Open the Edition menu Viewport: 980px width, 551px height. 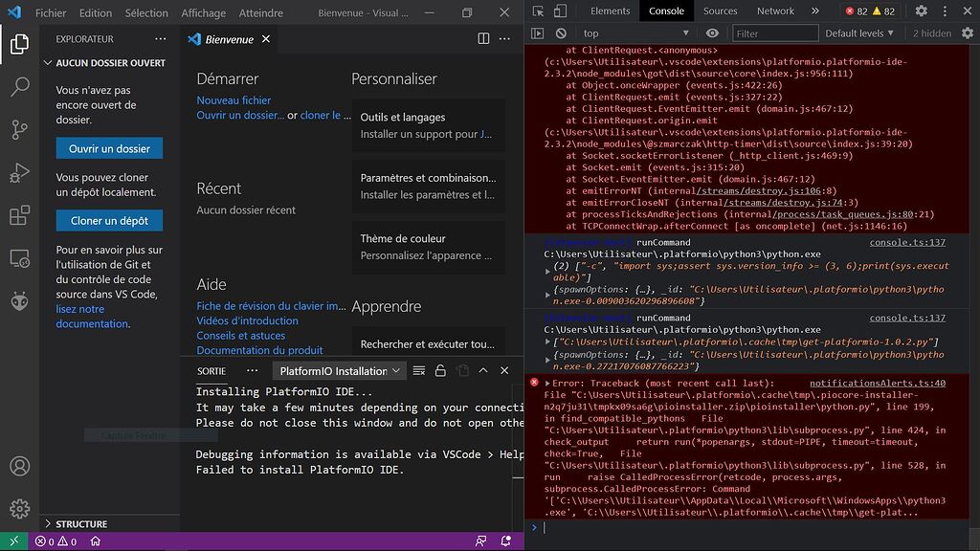(96, 12)
